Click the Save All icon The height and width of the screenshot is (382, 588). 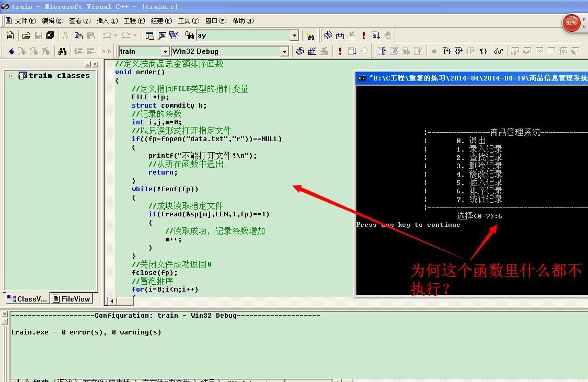50,36
